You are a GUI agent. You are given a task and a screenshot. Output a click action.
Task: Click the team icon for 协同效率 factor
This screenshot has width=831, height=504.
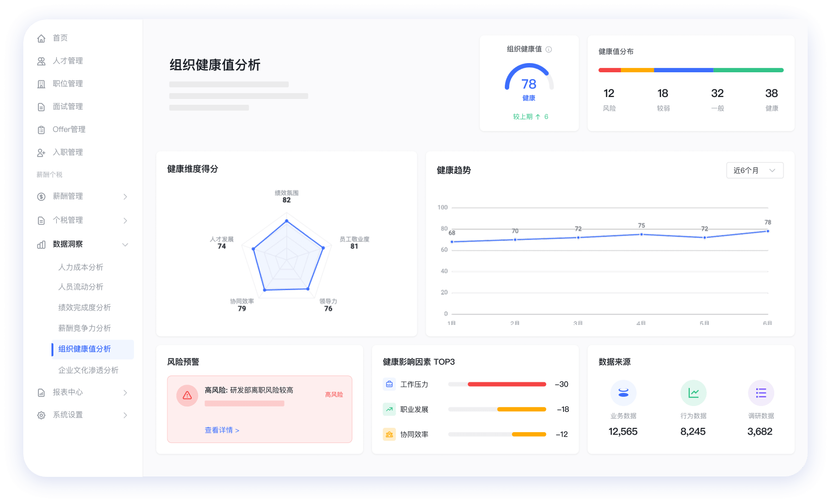tap(389, 435)
